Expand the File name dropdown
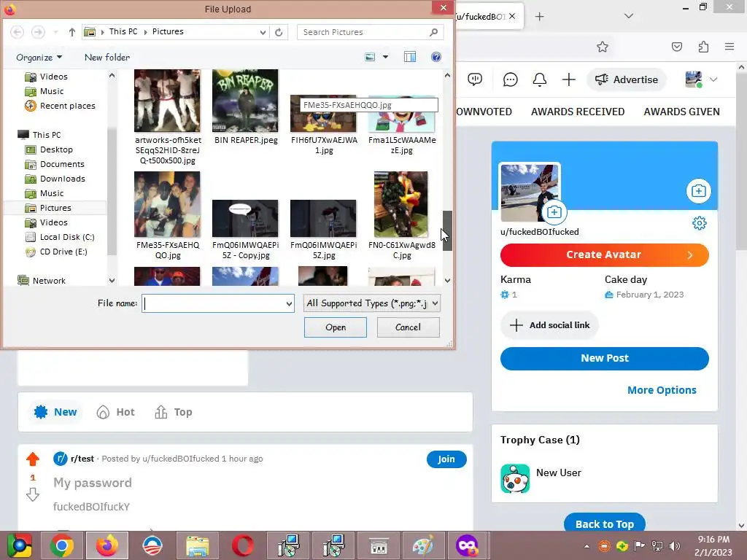Image resolution: width=747 pixels, height=560 pixels. [x=289, y=303]
